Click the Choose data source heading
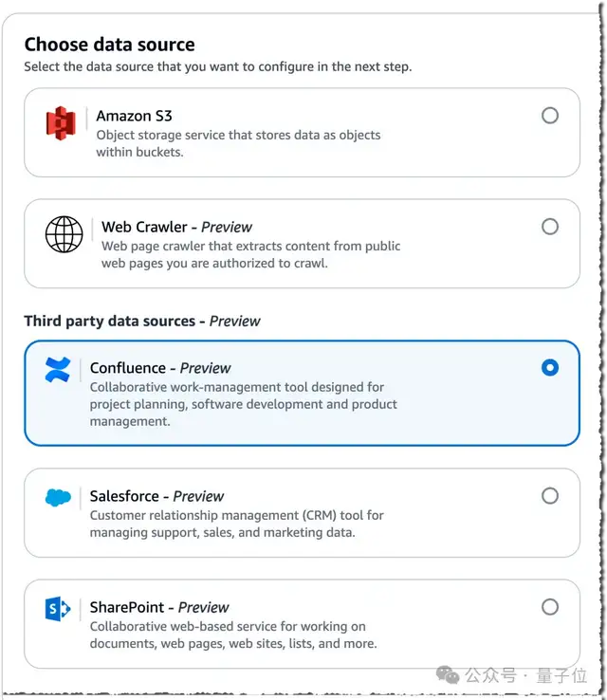Viewport: 607px width, 700px height. click(109, 45)
